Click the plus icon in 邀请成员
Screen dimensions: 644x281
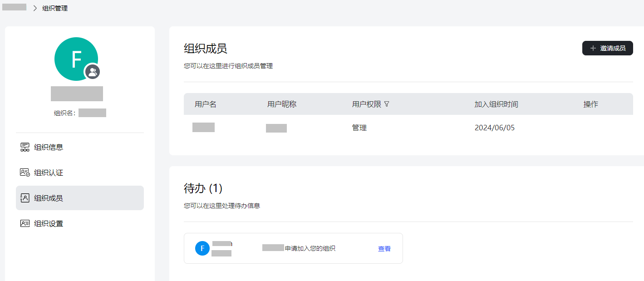click(593, 48)
